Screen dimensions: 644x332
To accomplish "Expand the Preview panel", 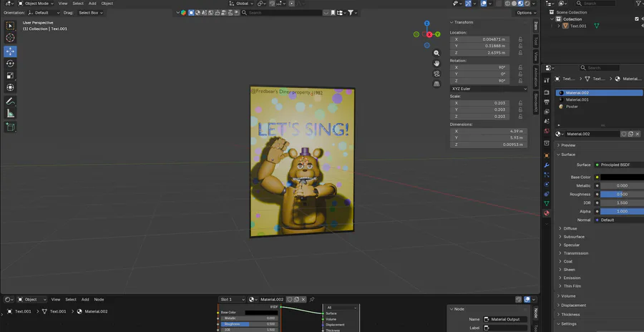I will tap(568, 145).
